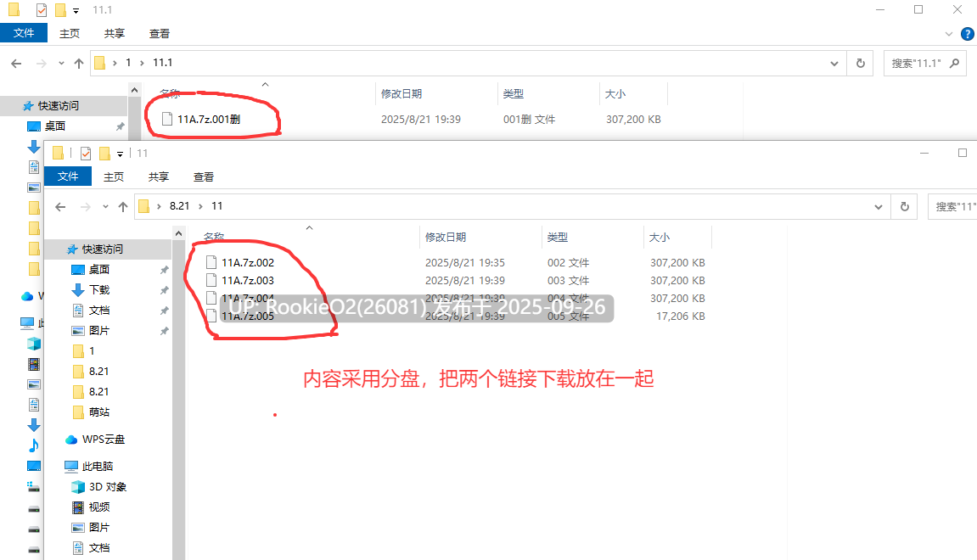Click the help icon in the 11.1 window
977x560 pixels.
coord(968,34)
